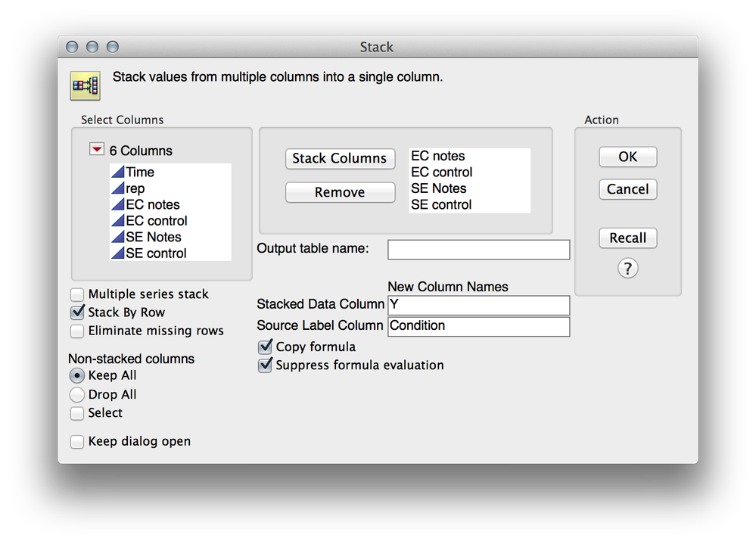Uncheck the Stack By Row option

77,312
